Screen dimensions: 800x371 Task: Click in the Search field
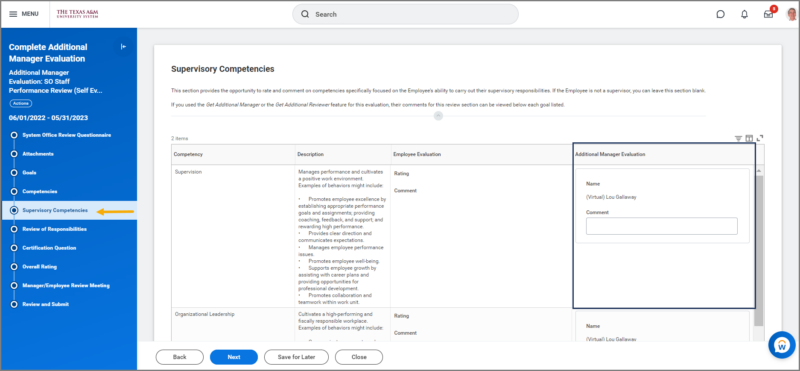coord(405,14)
